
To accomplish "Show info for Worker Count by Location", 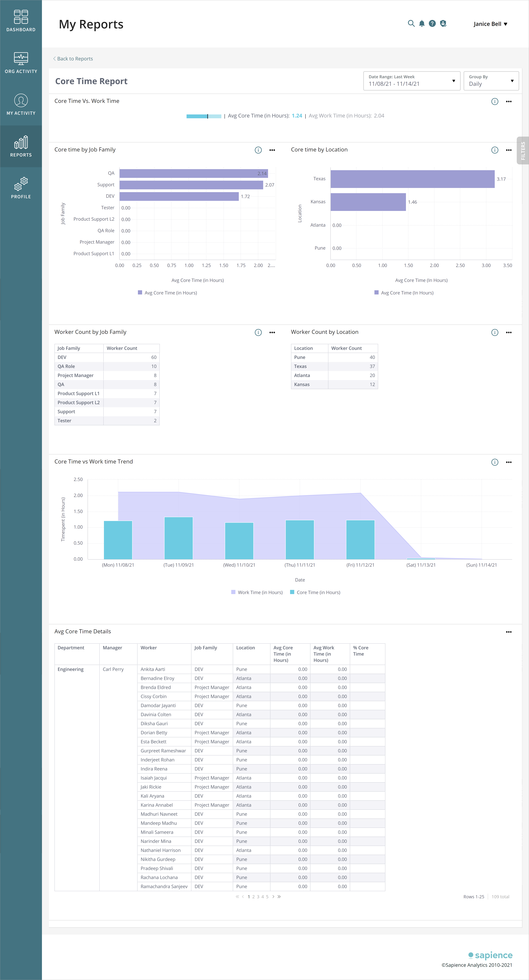I will pos(495,332).
